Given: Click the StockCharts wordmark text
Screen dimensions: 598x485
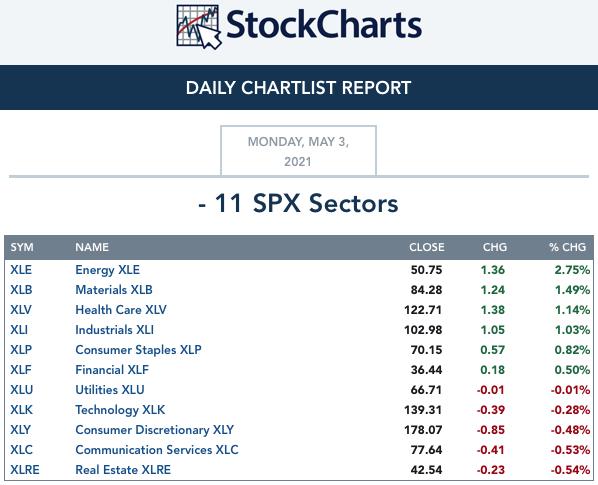Looking at the screenshot, I should tap(324, 24).
